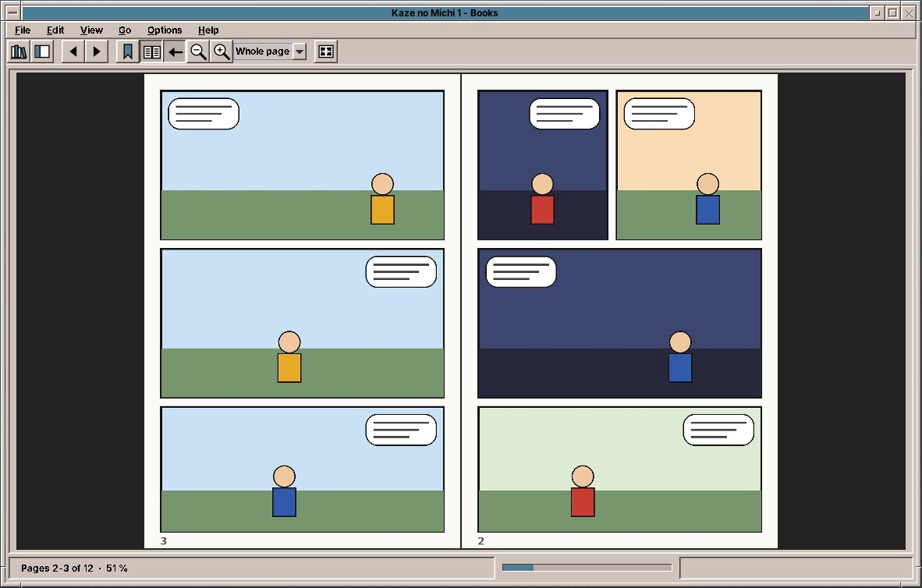Open the Help menu
The width and height of the screenshot is (922, 588).
click(x=208, y=30)
